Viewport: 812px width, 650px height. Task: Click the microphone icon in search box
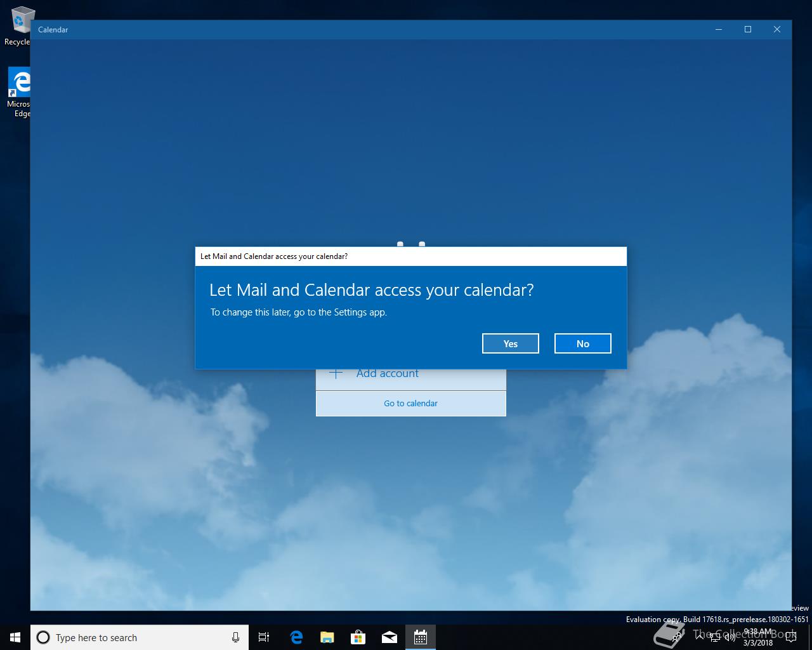[x=235, y=637]
